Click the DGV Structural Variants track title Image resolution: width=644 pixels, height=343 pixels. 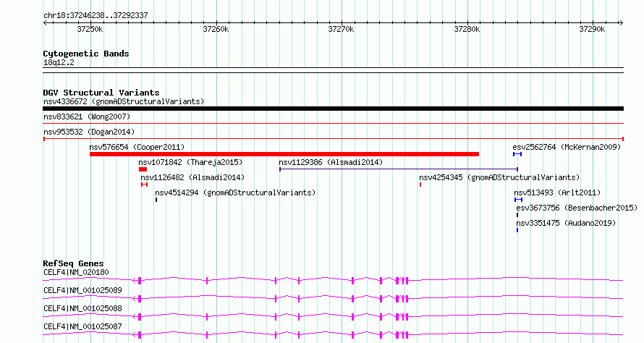tap(101, 93)
